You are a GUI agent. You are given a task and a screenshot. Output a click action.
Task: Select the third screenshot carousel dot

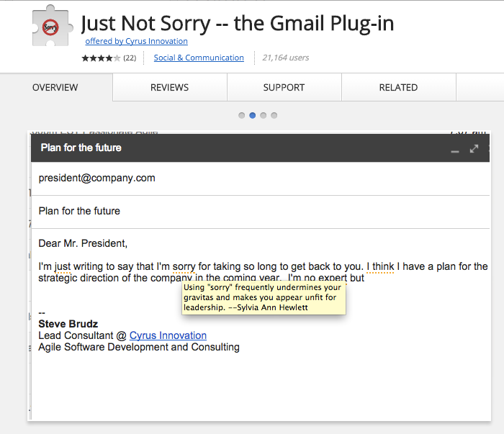[264, 115]
